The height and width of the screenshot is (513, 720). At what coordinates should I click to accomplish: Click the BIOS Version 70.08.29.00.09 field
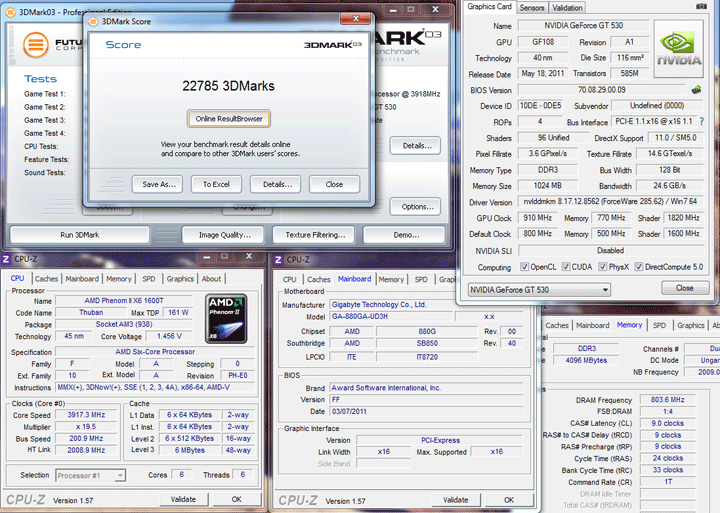pos(602,90)
